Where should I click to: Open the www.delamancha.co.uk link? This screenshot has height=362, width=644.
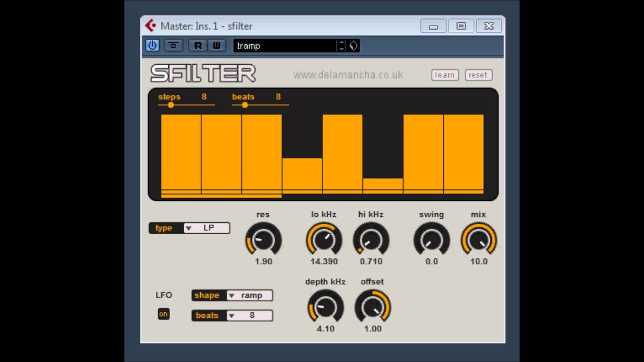348,75
